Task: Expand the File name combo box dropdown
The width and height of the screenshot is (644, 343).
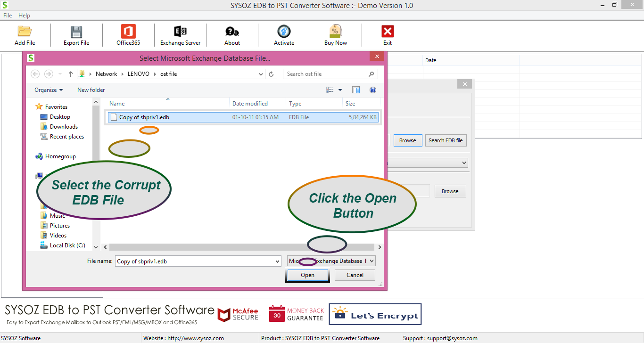Action: [x=277, y=261]
